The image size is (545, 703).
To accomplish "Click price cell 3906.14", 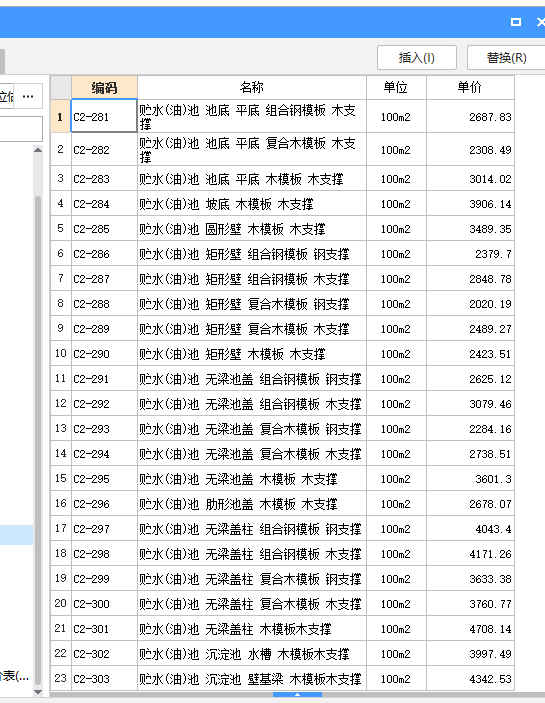I will 470,204.
